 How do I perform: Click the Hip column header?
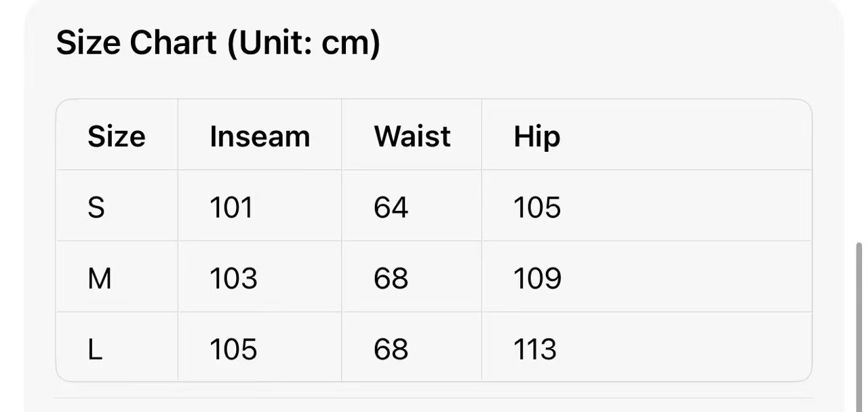tap(536, 136)
